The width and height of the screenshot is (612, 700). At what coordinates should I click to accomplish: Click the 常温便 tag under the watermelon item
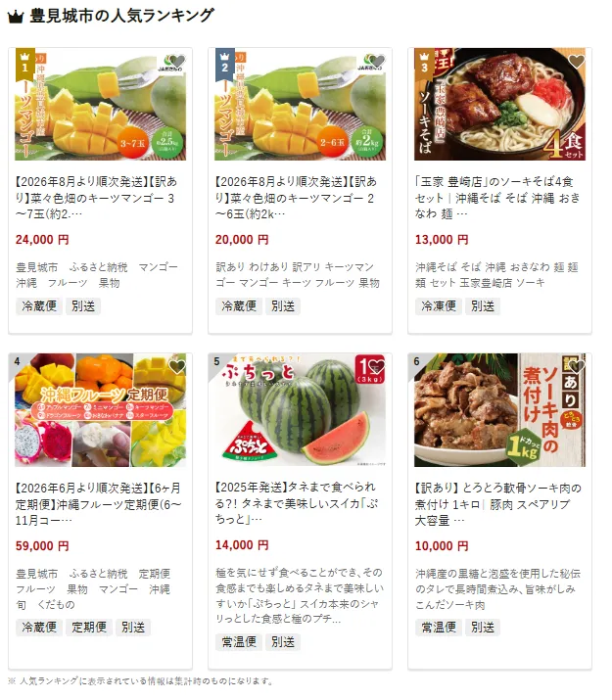tap(239, 642)
